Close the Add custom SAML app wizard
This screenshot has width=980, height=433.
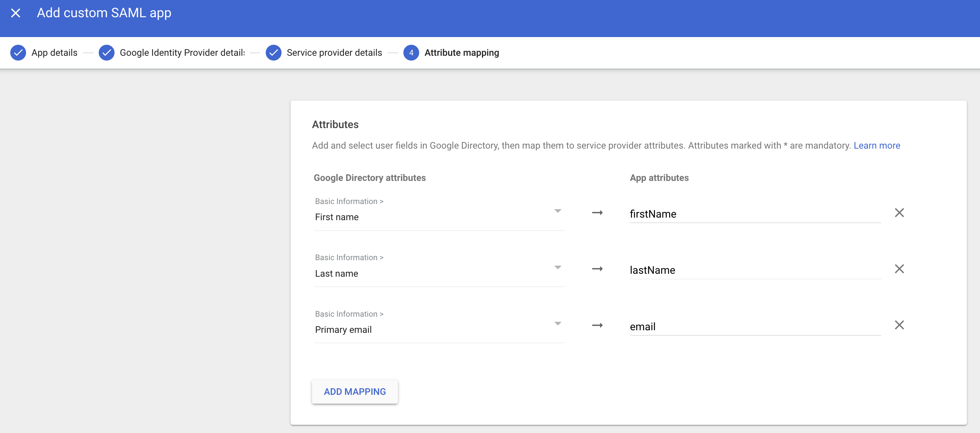[16, 13]
